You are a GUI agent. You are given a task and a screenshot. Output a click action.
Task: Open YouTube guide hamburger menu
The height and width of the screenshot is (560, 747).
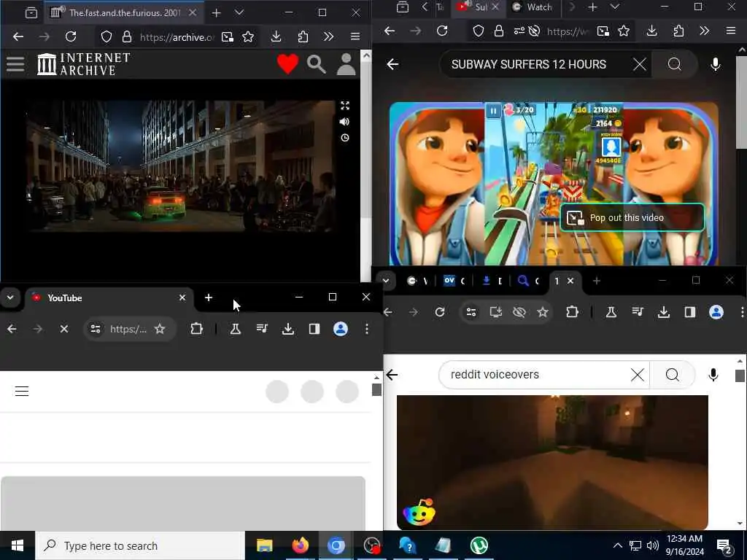pos(22,392)
